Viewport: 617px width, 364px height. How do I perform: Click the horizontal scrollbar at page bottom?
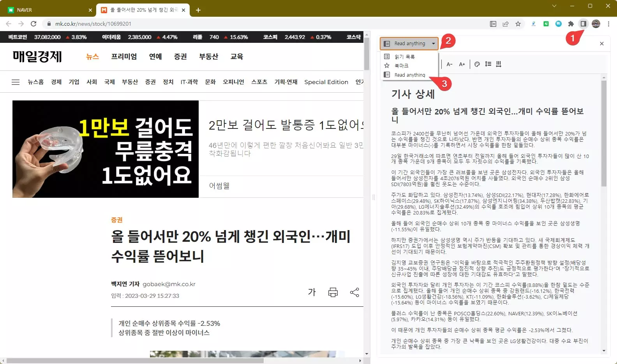pos(135,361)
